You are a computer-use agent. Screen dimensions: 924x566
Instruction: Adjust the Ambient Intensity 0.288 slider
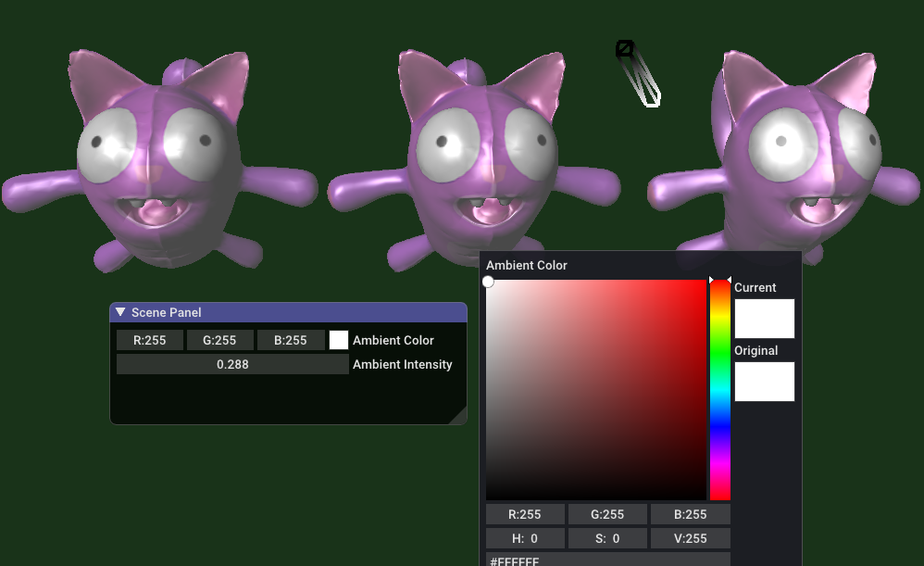pyautogui.click(x=232, y=364)
